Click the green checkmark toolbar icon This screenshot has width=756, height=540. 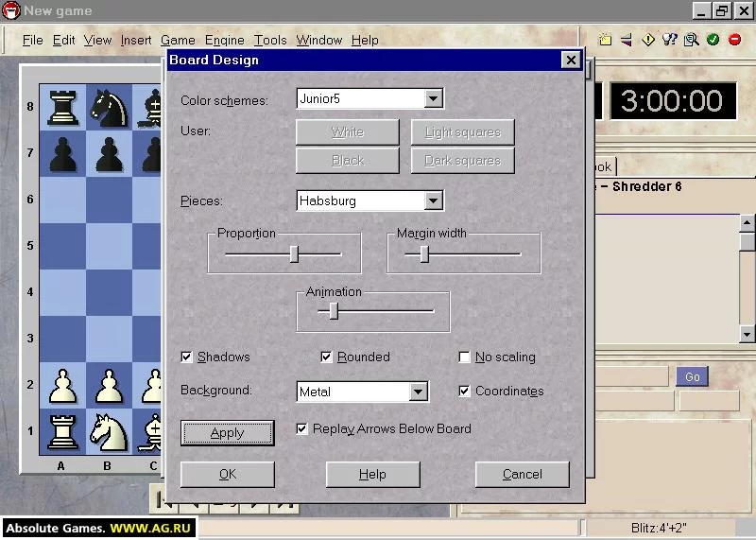click(713, 40)
